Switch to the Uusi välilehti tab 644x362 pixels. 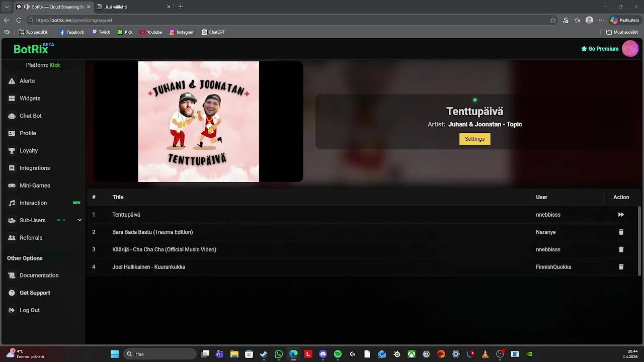pyautogui.click(x=133, y=7)
